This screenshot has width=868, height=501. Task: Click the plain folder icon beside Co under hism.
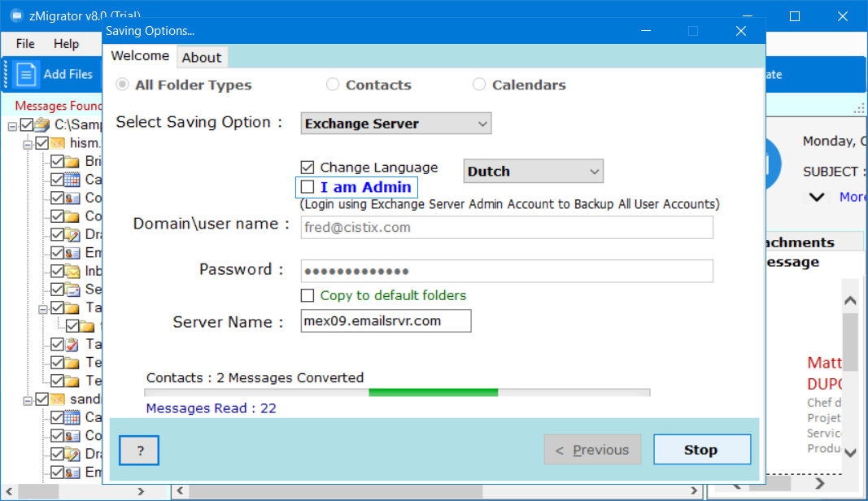point(72,216)
